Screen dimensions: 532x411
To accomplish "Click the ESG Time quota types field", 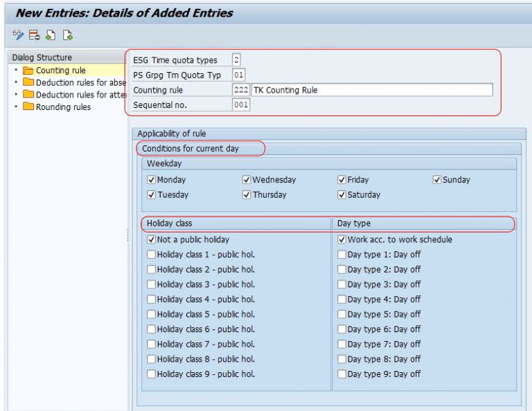I will pyautogui.click(x=236, y=60).
